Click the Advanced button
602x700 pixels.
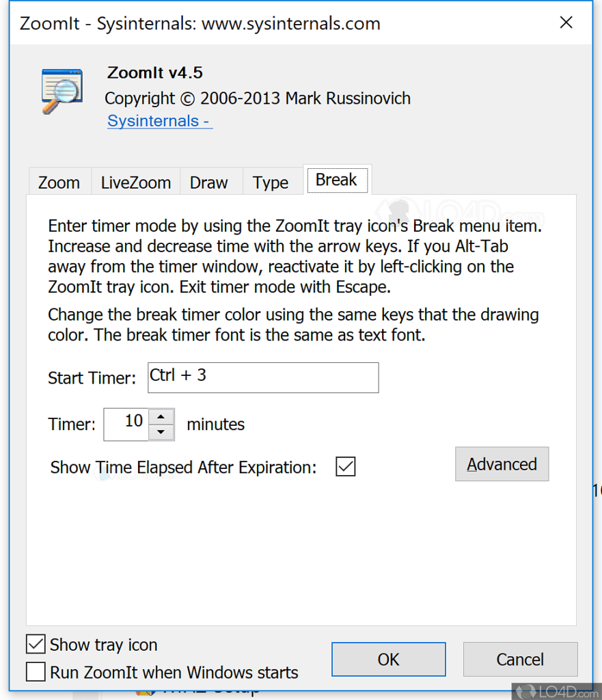(x=502, y=464)
